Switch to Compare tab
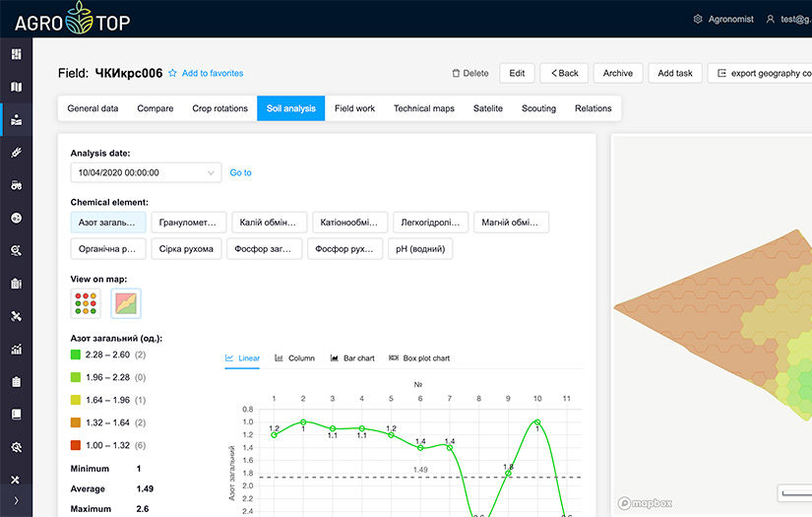 point(156,108)
